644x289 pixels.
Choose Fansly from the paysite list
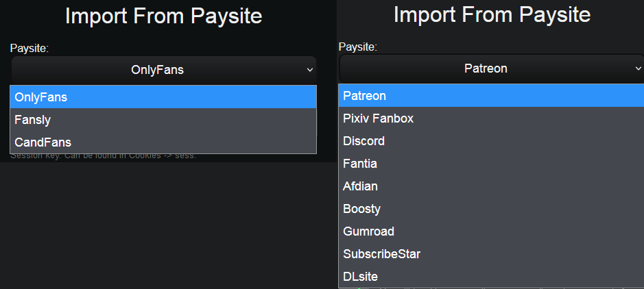click(163, 120)
